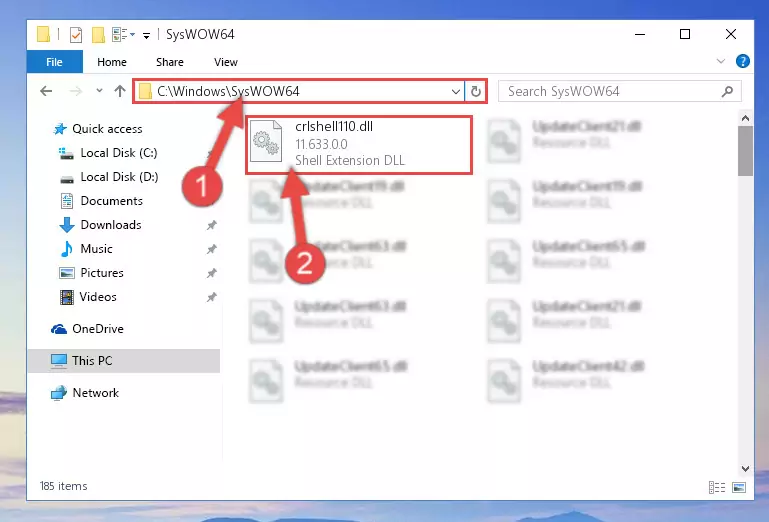Screen dimensions: 769x522
Task: Click the file list scrollbar down arrow
Action: pos(745,469)
